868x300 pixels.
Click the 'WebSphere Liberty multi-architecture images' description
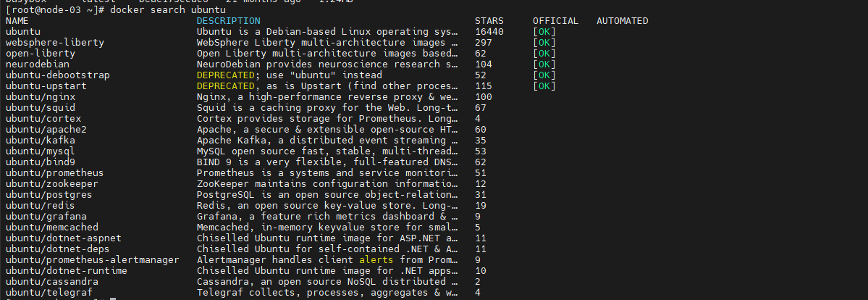327,43
